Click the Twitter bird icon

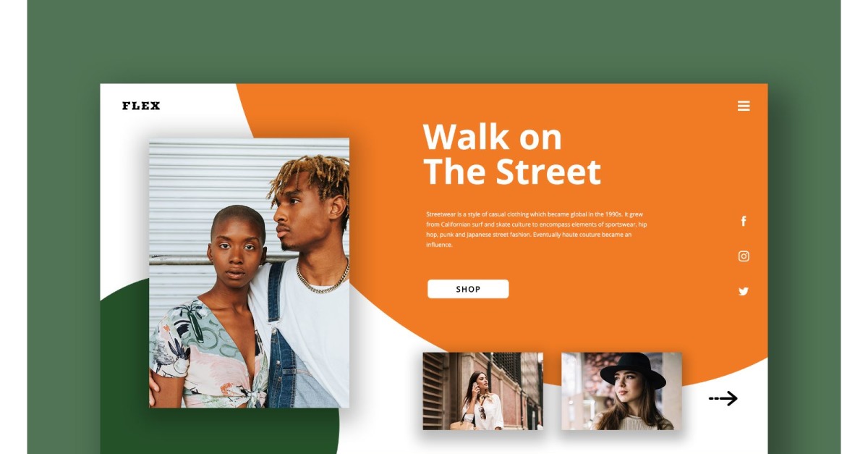pos(744,292)
